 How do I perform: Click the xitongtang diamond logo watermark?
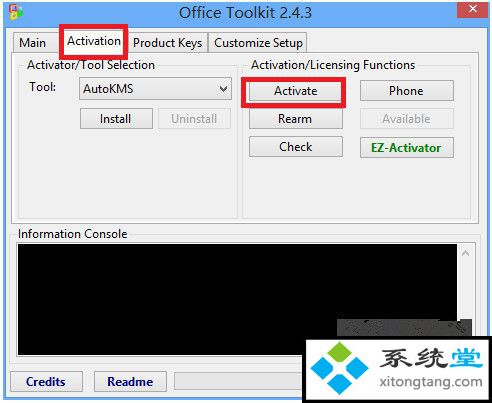(339, 368)
